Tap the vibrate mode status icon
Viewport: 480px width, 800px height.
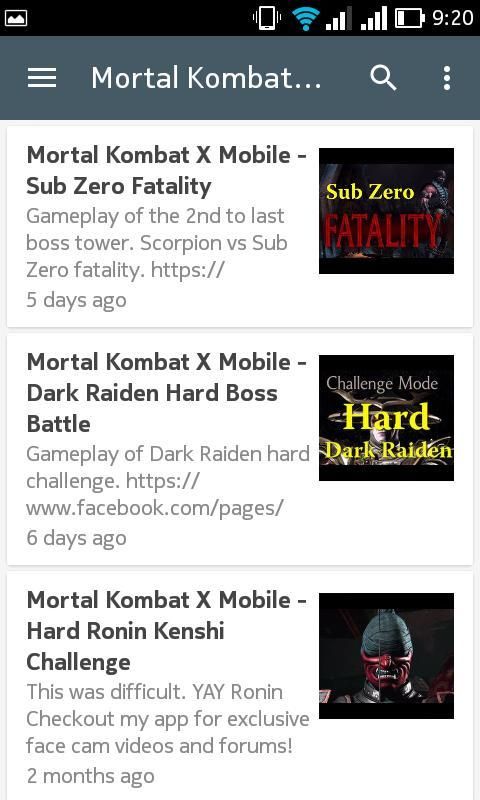267,18
